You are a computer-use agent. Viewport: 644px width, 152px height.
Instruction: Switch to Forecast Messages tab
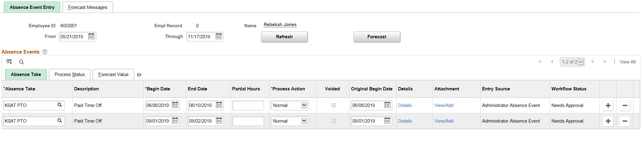[x=88, y=7]
